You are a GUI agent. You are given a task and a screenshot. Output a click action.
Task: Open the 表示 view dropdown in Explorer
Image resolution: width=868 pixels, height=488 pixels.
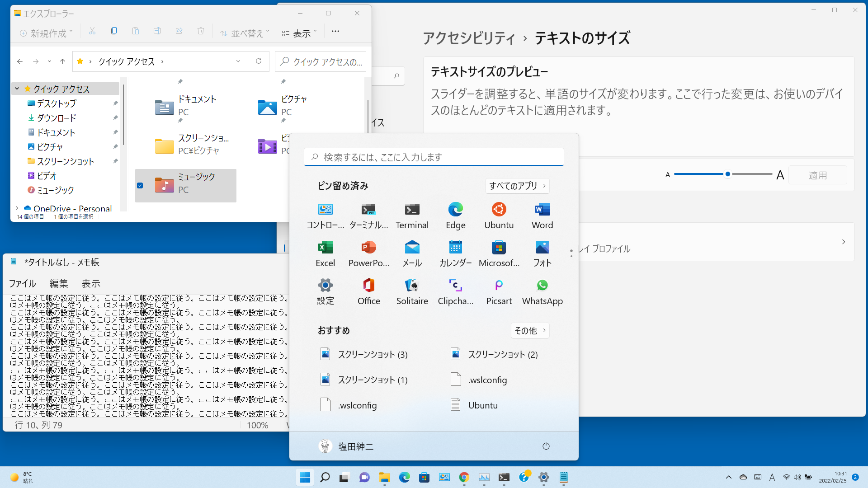(x=299, y=33)
